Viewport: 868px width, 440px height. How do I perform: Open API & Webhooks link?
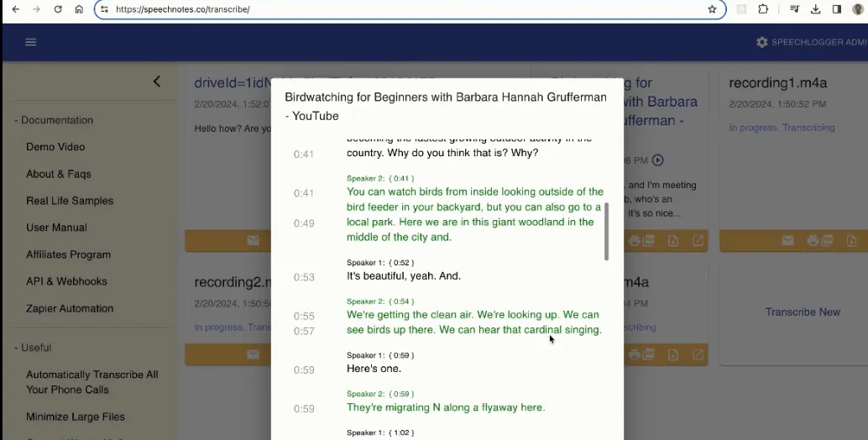(66, 281)
